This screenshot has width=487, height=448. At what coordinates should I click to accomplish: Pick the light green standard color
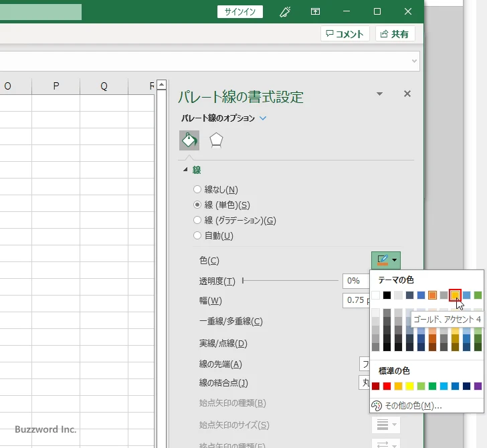[x=421, y=386]
